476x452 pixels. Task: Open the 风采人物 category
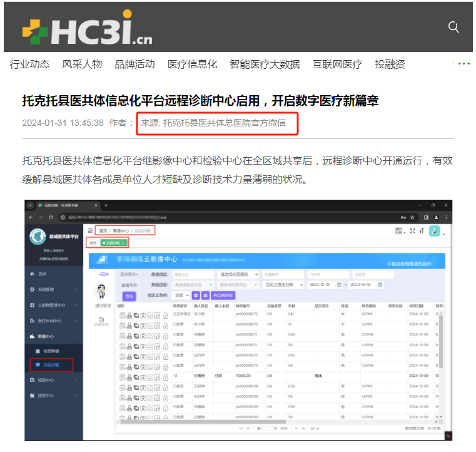(82, 64)
